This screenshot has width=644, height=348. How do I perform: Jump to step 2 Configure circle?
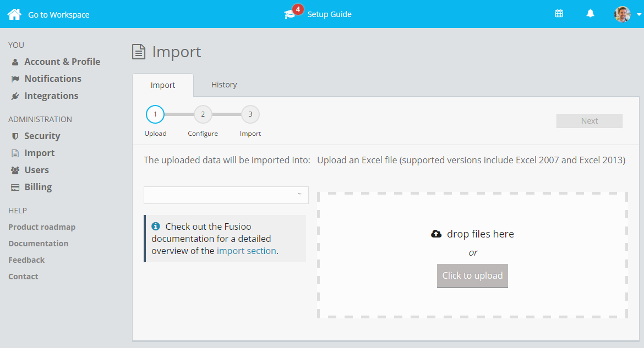tap(203, 114)
